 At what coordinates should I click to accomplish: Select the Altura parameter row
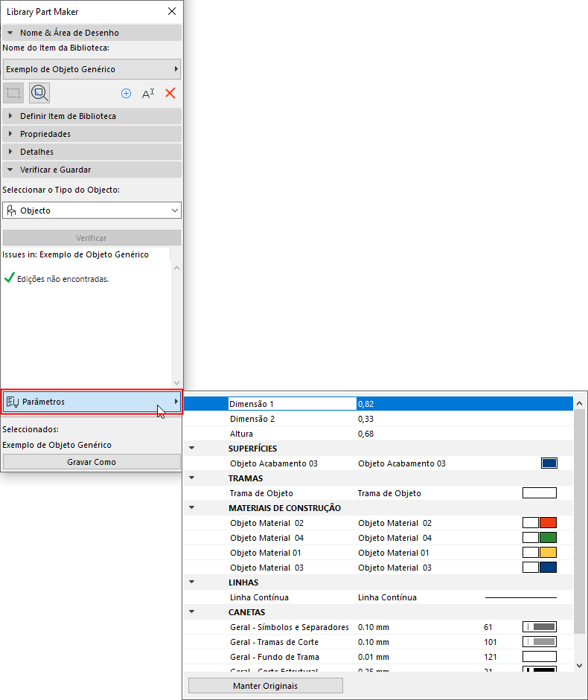click(378, 434)
